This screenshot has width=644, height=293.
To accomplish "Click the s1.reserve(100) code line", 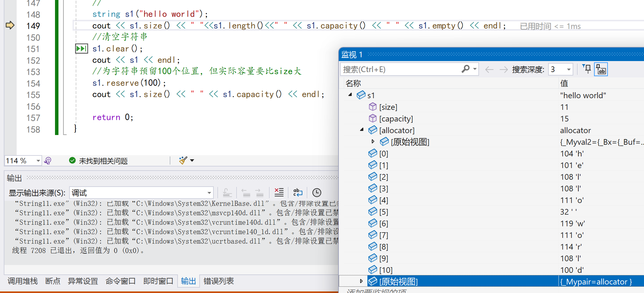I will pyautogui.click(x=129, y=83).
